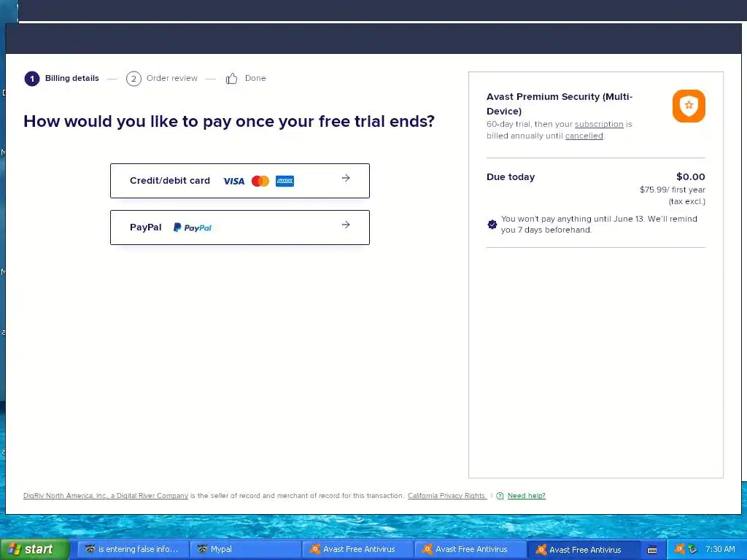
Task: Open the cancelled link
Action: point(584,136)
